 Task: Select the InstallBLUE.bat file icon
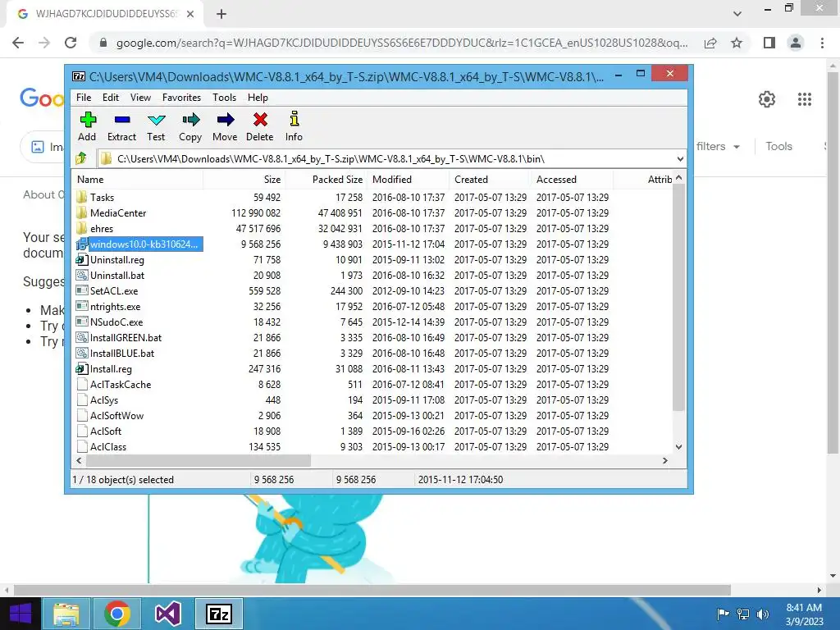click(x=82, y=353)
